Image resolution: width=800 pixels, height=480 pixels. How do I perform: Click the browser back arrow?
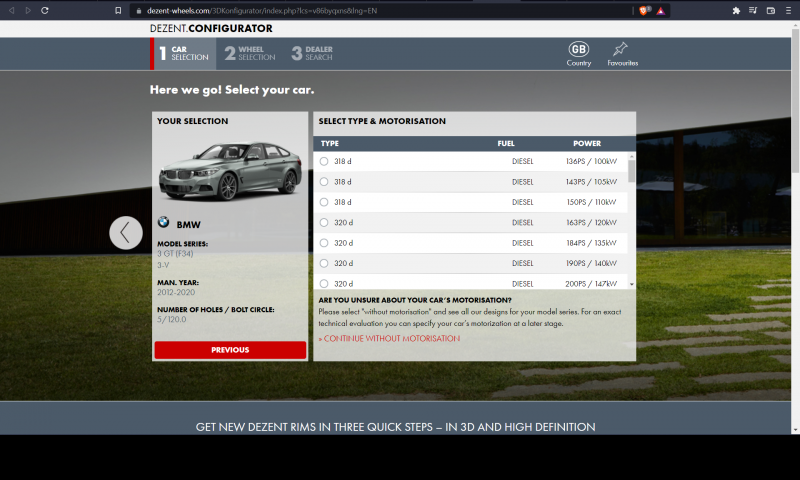11,10
